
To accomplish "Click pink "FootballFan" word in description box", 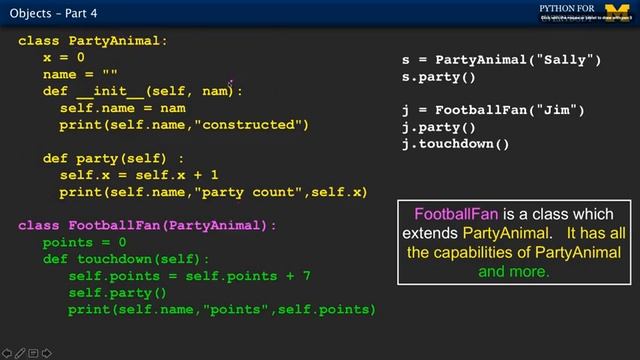I will [x=456, y=214].
